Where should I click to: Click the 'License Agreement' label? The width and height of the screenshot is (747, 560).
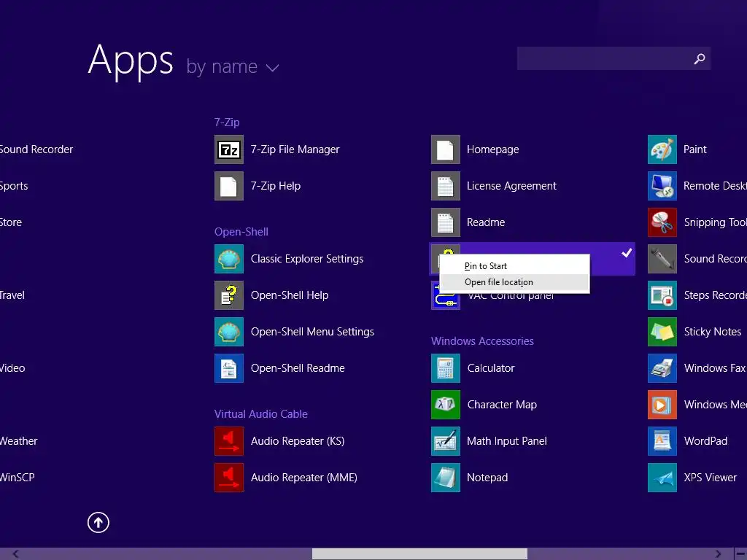(x=511, y=186)
